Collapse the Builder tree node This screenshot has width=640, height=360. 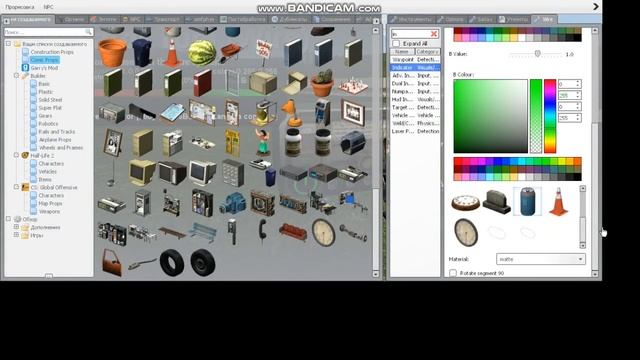(16, 76)
